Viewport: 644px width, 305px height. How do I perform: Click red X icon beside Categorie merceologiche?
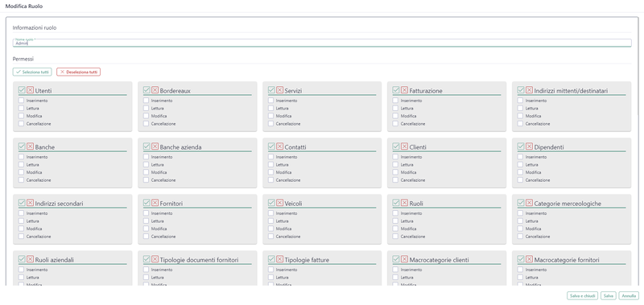529,203
